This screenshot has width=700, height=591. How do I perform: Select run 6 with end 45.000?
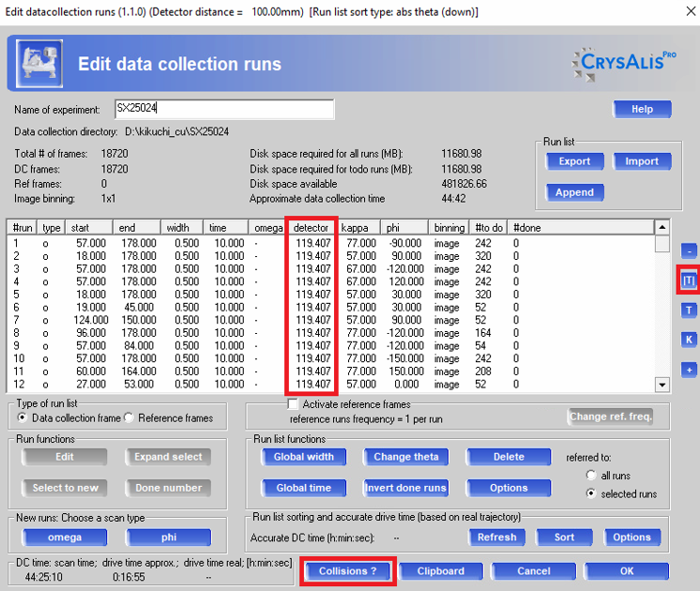pos(330,307)
